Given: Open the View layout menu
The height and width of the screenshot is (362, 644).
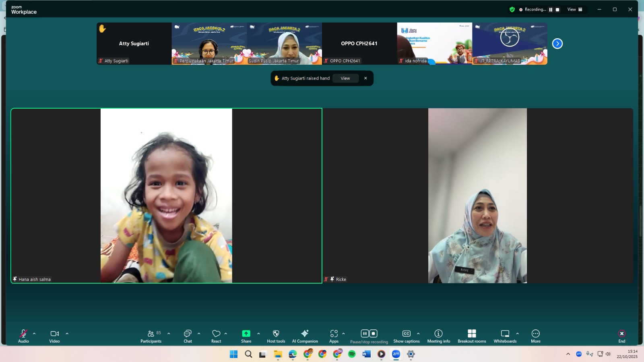Looking at the screenshot, I should [575, 9].
